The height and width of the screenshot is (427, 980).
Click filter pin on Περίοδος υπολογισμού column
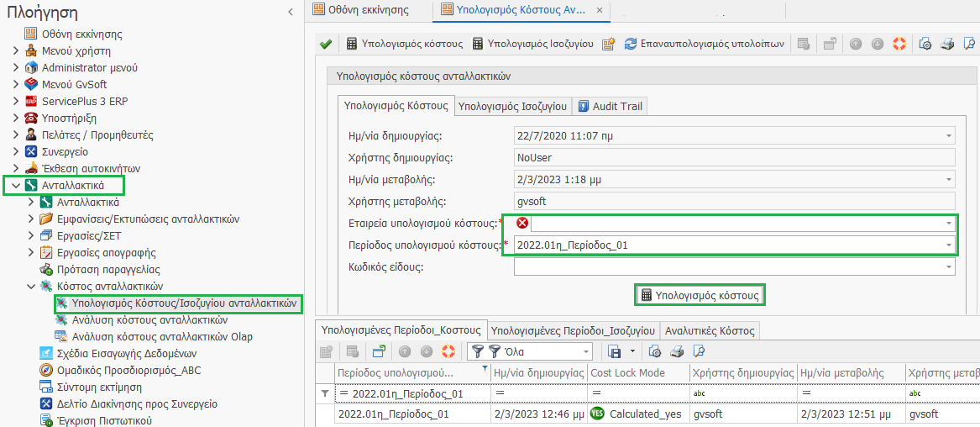(x=485, y=370)
